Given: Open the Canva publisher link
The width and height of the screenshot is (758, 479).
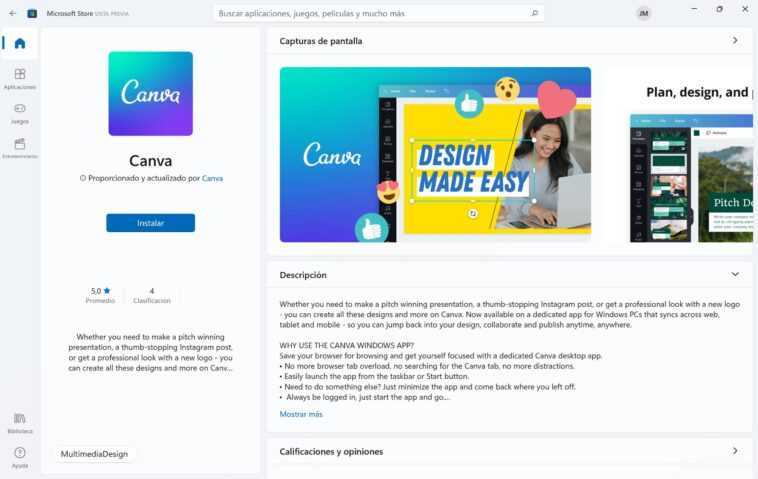Looking at the screenshot, I should [x=212, y=178].
